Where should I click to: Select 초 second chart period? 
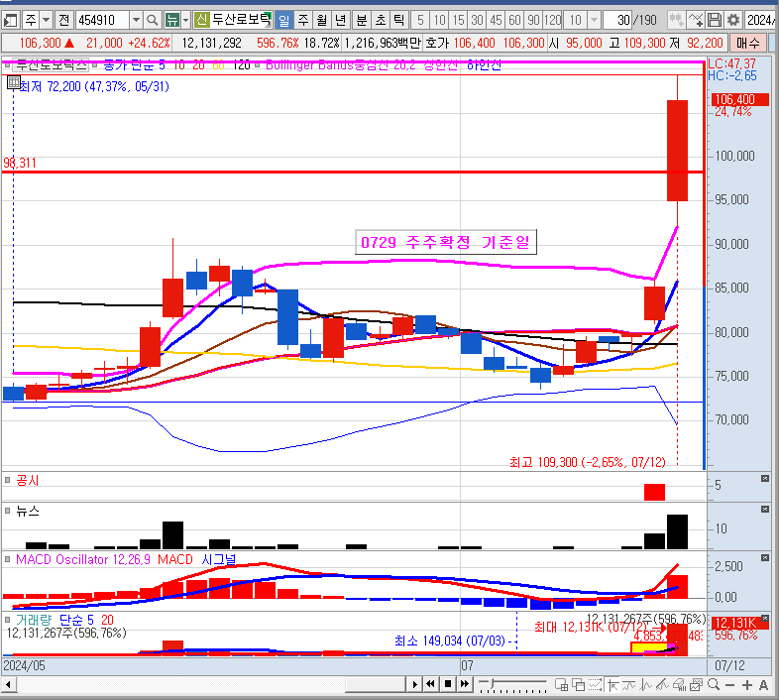(381, 21)
